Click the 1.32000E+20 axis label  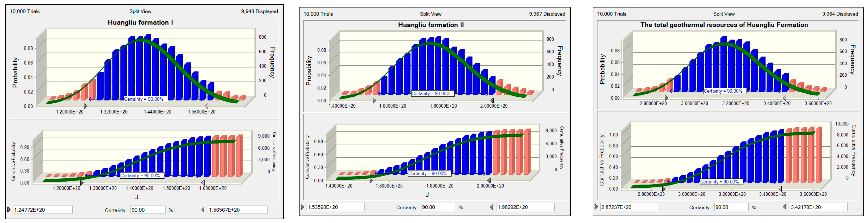pyautogui.click(x=113, y=112)
